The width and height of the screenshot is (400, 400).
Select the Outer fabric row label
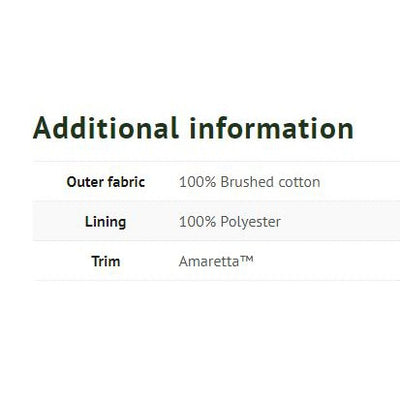point(106,182)
